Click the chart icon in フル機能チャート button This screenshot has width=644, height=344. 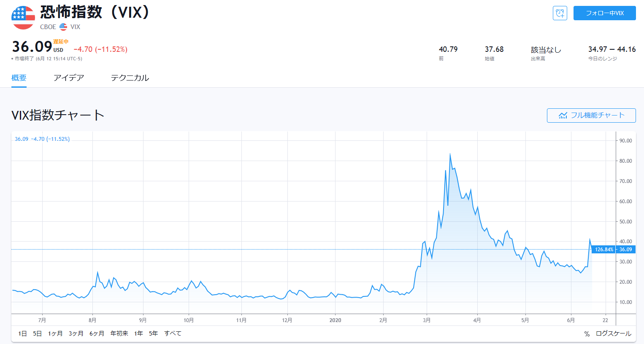point(563,116)
